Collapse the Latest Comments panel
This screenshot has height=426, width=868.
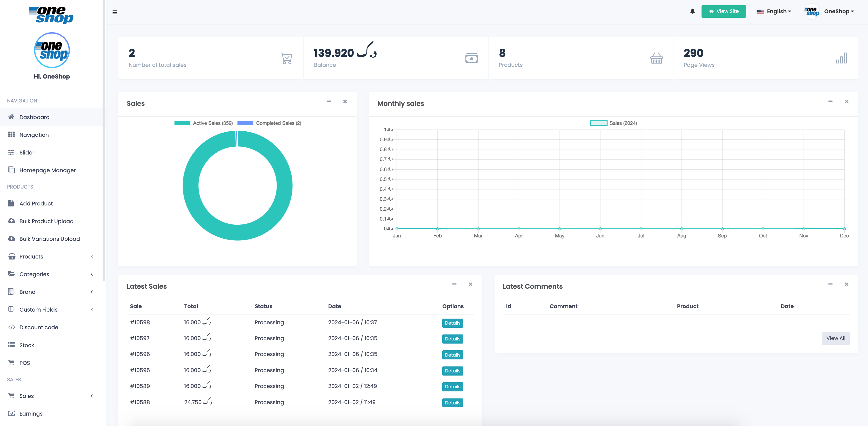point(830,284)
